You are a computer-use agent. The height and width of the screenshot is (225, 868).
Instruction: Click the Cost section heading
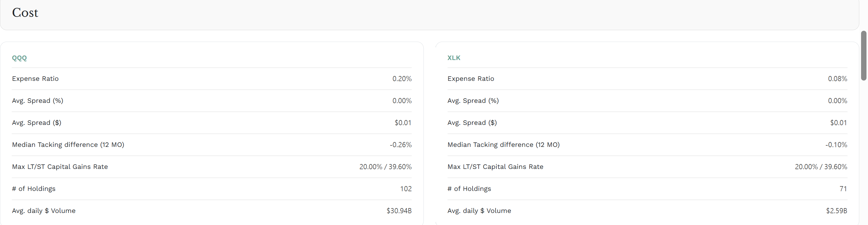(x=25, y=13)
